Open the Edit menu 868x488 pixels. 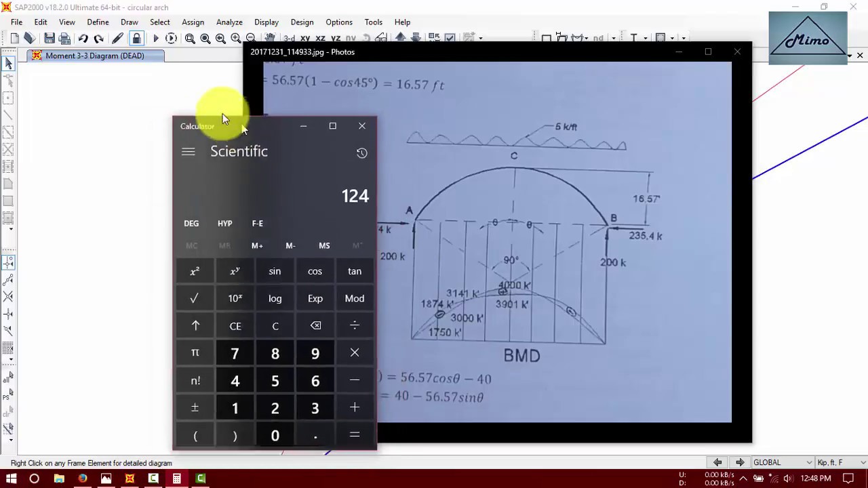tap(41, 22)
